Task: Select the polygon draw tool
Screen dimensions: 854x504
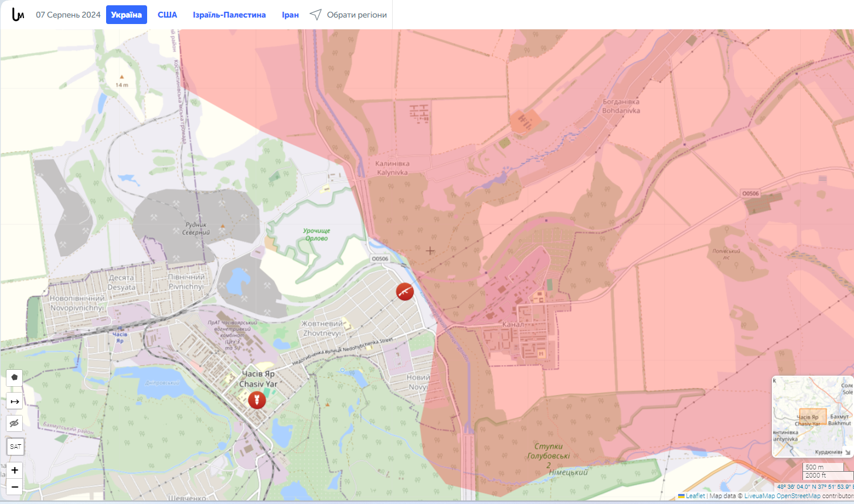Action: pos(15,377)
